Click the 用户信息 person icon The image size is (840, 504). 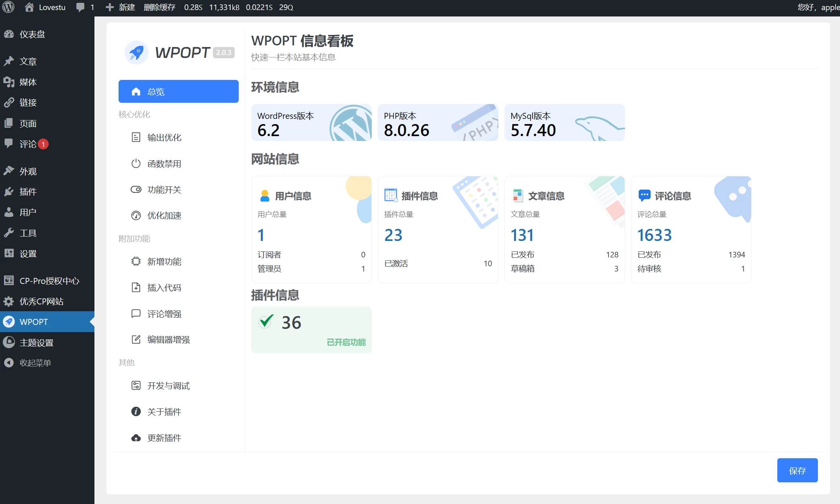(265, 196)
